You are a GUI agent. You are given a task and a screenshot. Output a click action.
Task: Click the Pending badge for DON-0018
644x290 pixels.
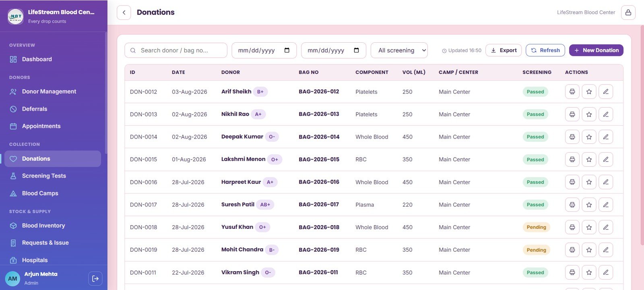536,227
